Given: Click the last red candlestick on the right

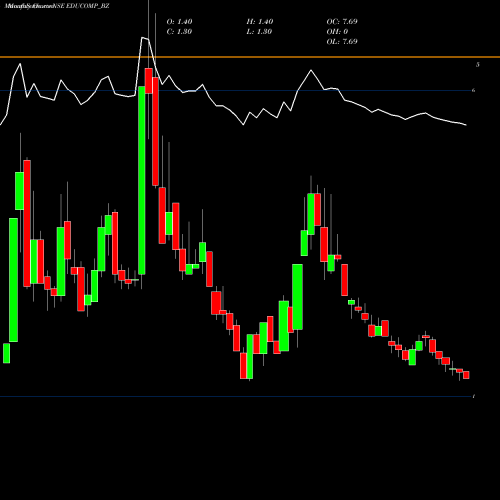Looking at the screenshot, I should coord(466,375).
